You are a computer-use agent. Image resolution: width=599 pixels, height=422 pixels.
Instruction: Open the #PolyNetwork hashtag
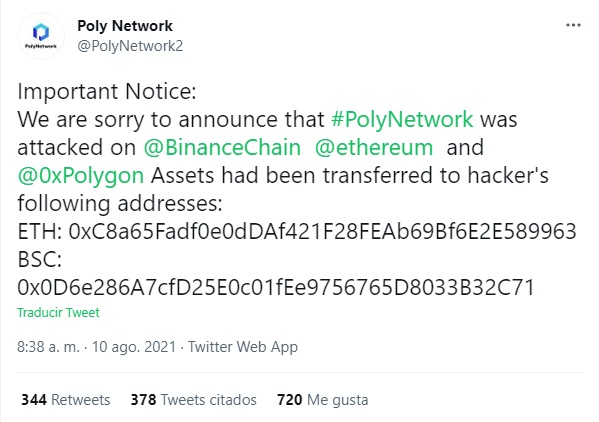point(402,119)
